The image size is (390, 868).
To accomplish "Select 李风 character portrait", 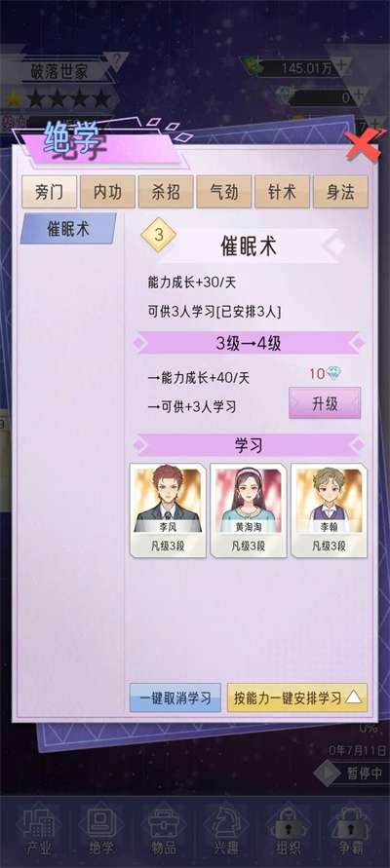I will tap(168, 510).
